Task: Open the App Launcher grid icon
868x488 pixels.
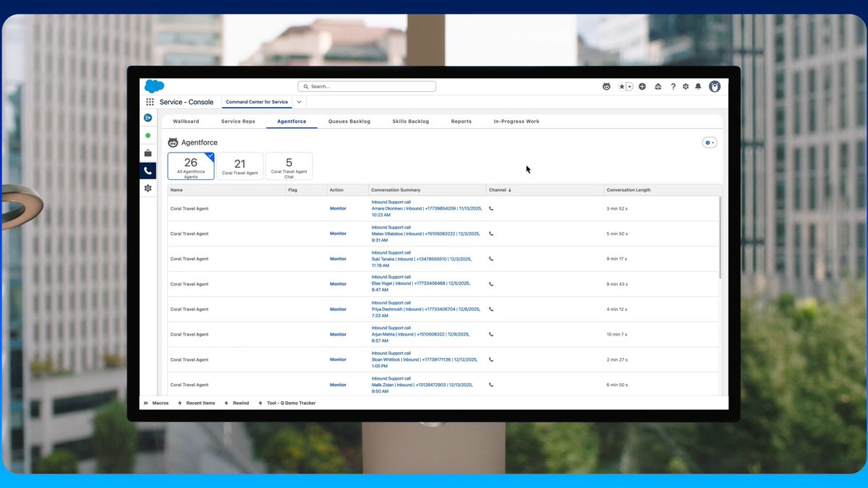Action: tap(150, 102)
